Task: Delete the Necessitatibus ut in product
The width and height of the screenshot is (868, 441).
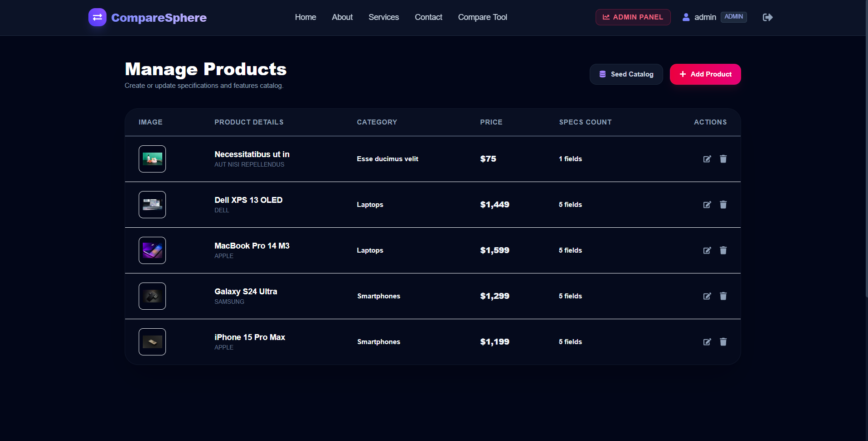Action: point(723,159)
